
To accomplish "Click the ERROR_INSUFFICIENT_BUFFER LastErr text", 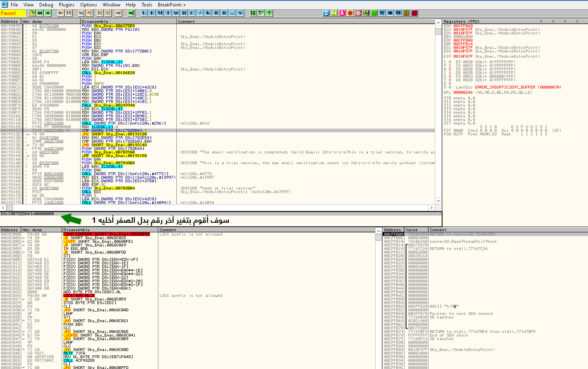I will [x=518, y=87].
